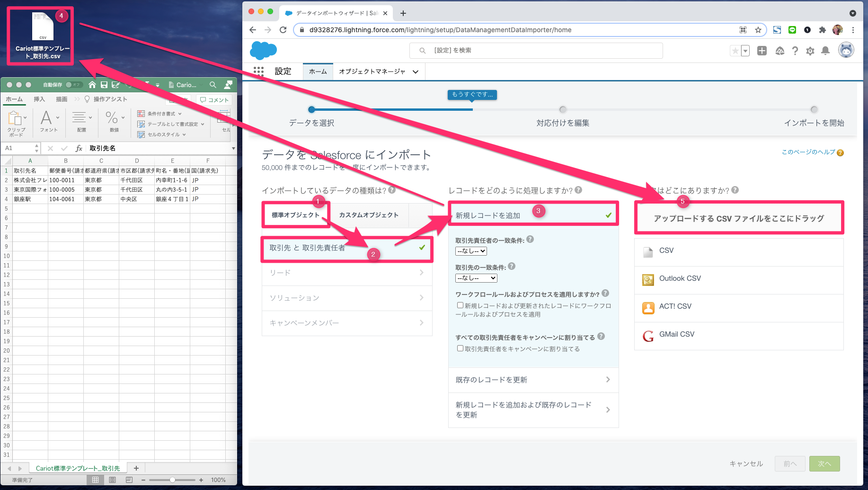Open Excel 挿入 ribbon tab

click(39, 99)
